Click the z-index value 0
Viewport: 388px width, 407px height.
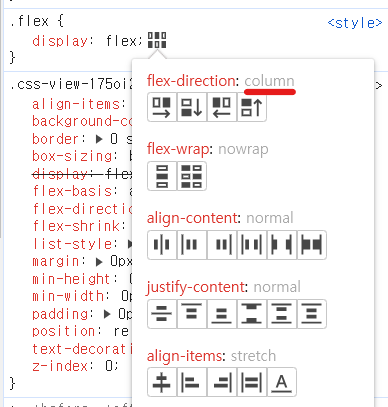pyautogui.click(x=110, y=366)
